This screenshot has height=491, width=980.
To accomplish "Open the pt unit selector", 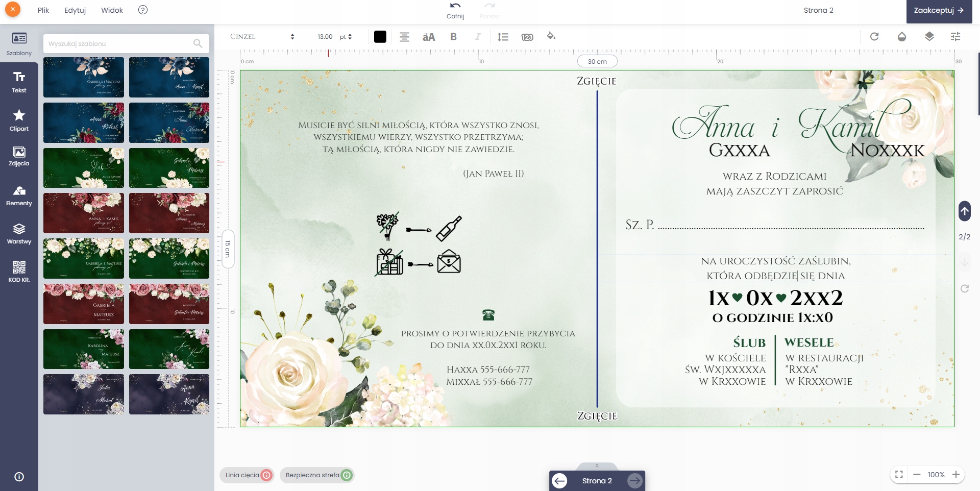I will coord(346,37).
